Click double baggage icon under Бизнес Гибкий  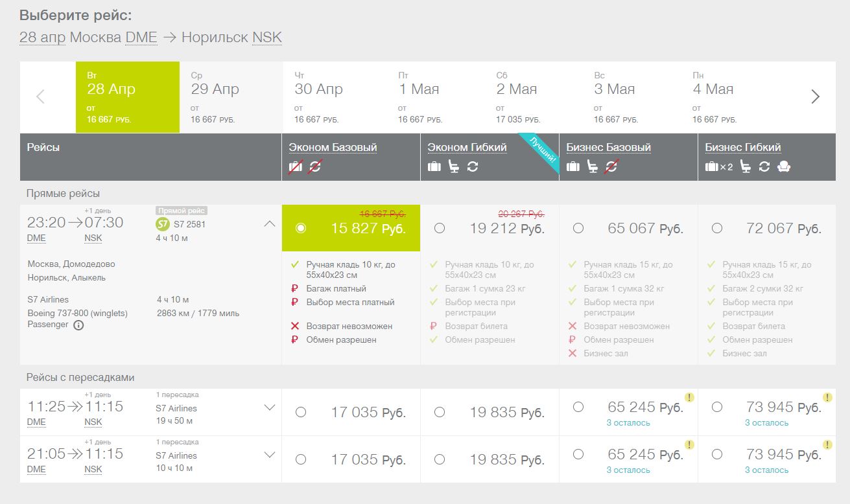coord(719,166)
